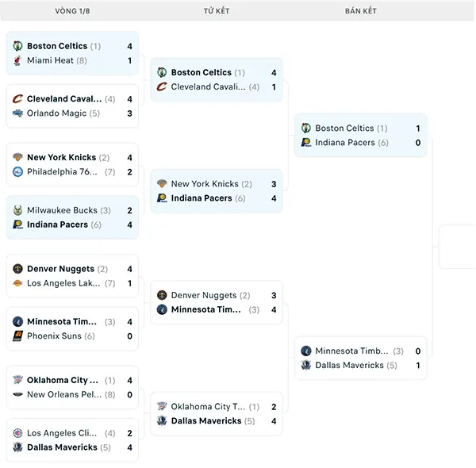Click the Phoenix Suns logo
476x468 pixels.
coord(17,336)
